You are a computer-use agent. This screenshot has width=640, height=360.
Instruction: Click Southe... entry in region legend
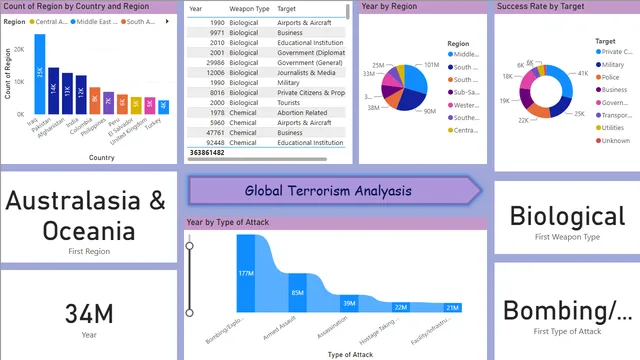(463, 118)
